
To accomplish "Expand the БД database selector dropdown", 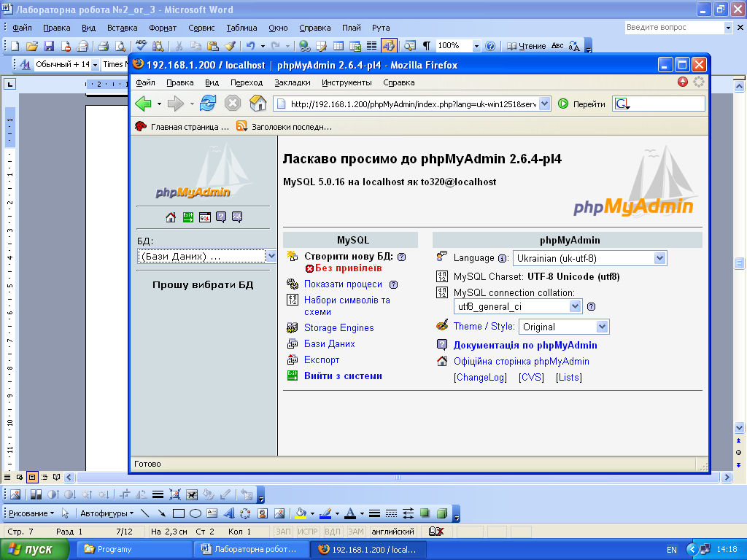I will click(x=271, y=256).
